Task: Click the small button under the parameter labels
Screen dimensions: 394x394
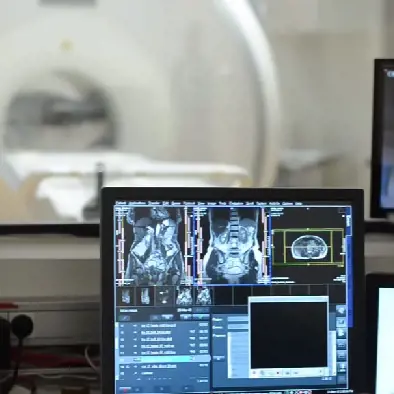Action: 219,358
